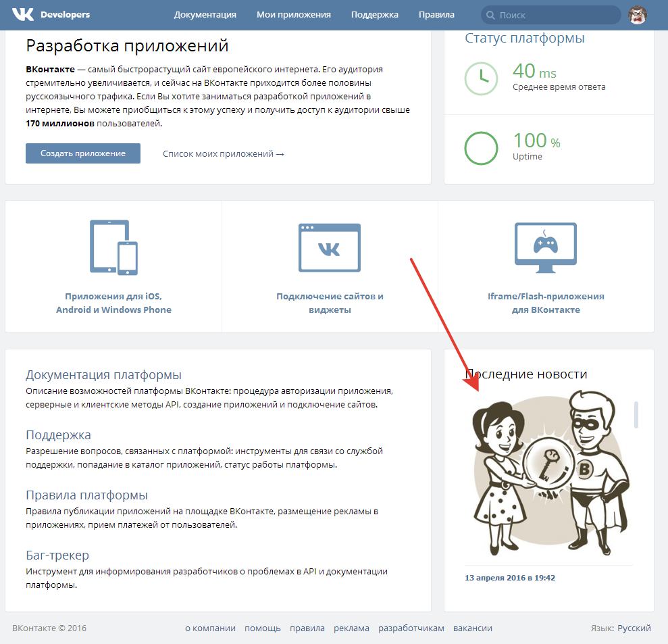Click the gamepad monitor icon

coord(546,247)
